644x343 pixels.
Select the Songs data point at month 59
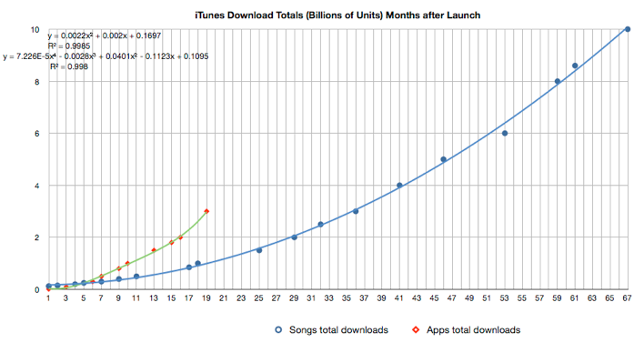pos(558,81)
